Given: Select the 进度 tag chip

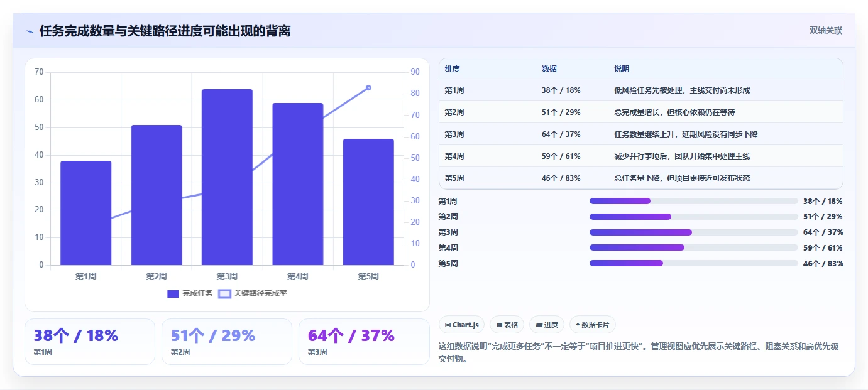Looking at the screenshot, I should point(547,325).
